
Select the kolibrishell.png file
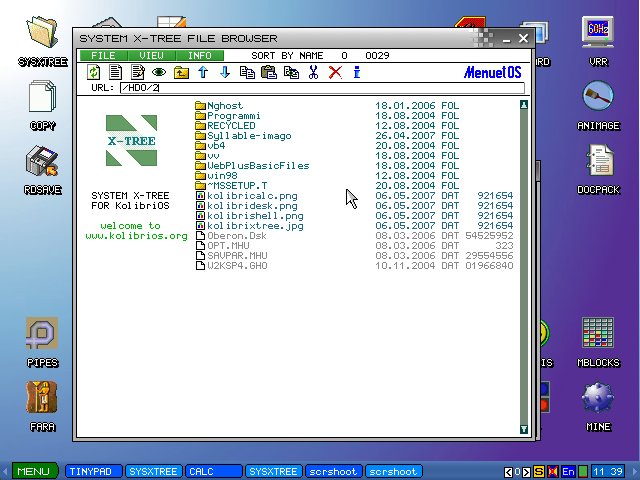click(x=255, y=216)
